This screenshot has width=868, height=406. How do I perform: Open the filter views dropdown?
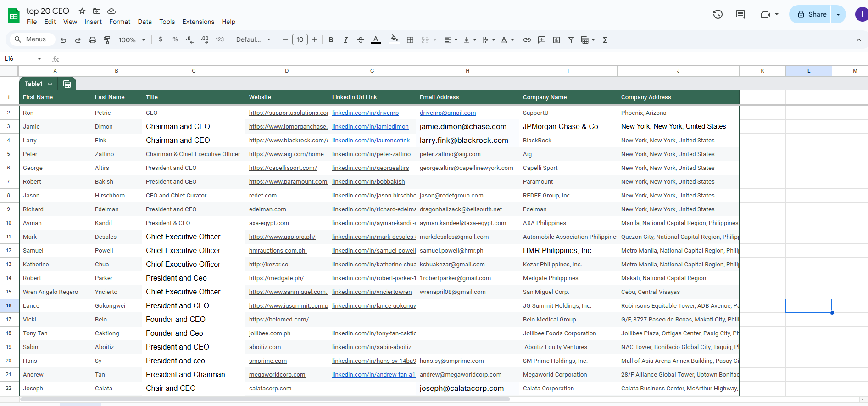588,40
